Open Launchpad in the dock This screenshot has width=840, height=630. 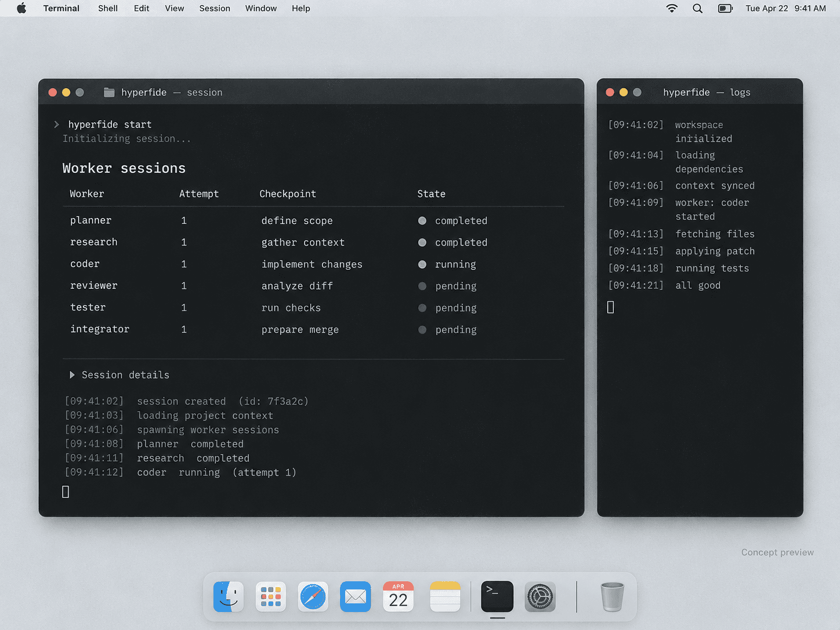[271, 597]
